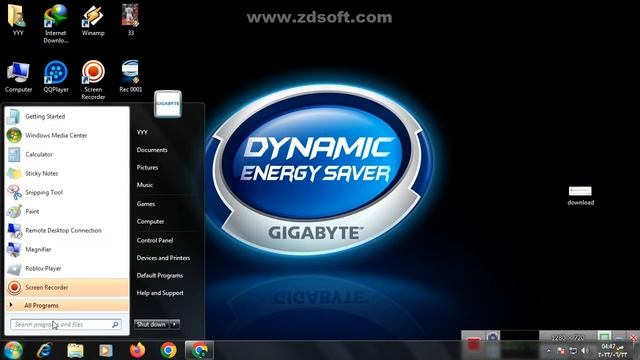640x360 pixels.
Task: Open Windows Explorer folder on the taskbar
Action: (x=75, y=350)
